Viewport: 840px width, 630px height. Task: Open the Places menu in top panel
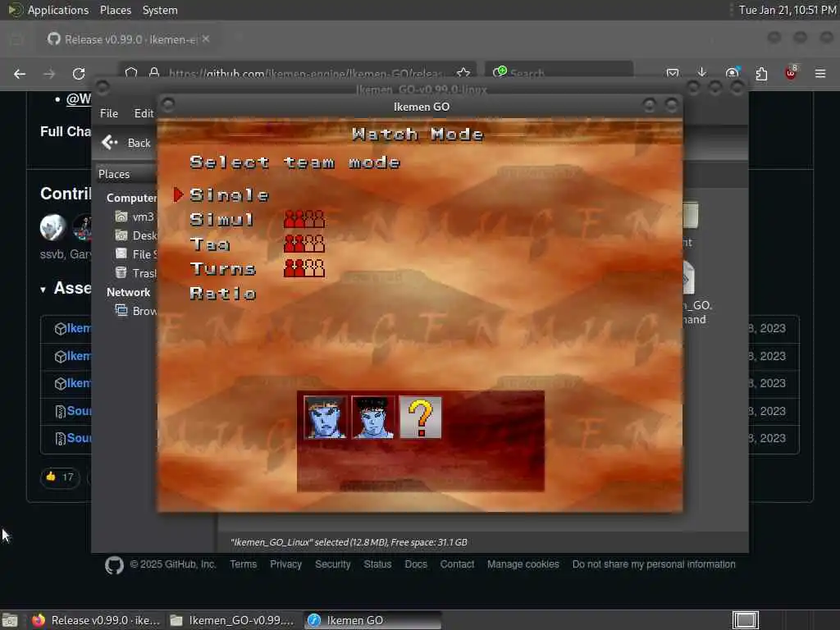tap(115, 10)
